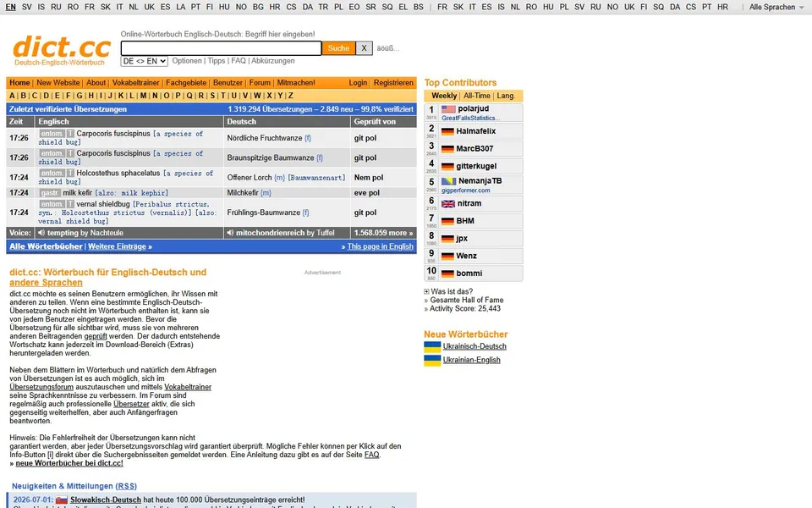
Task: Open 'neue Wörterbücher bei dict.cc!' link
Action: 69,463
